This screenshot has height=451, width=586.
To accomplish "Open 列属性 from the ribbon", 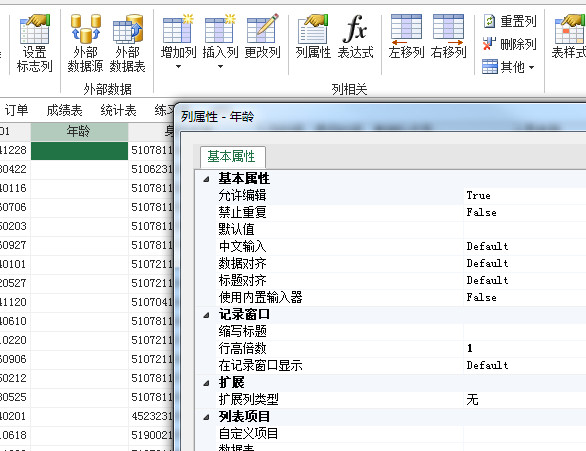I will (x=313, y=37).
